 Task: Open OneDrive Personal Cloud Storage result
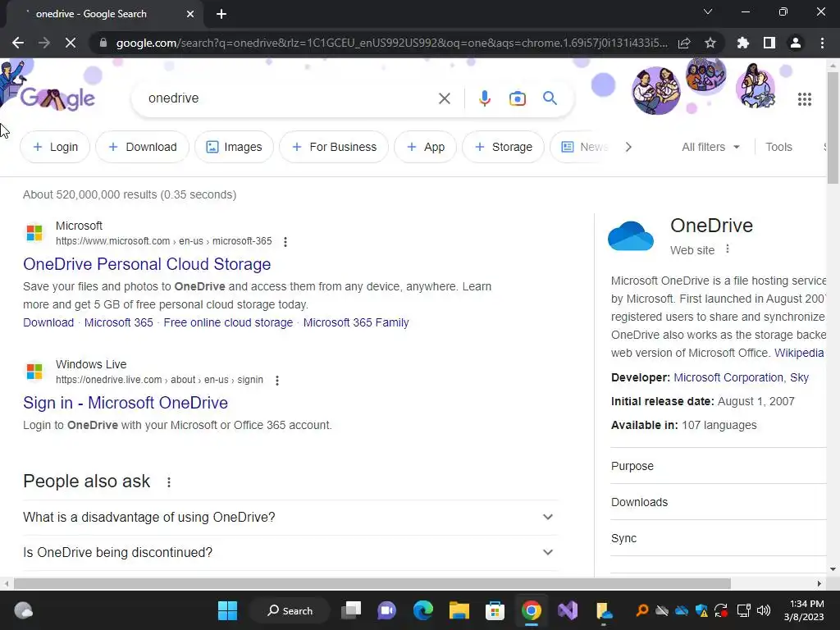[x=147, y=264]
